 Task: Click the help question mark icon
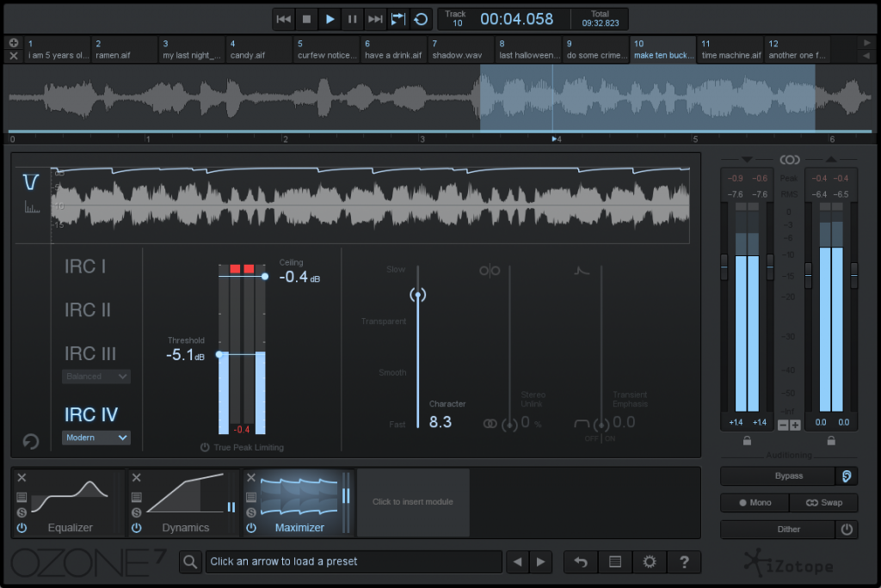(684, 561)
